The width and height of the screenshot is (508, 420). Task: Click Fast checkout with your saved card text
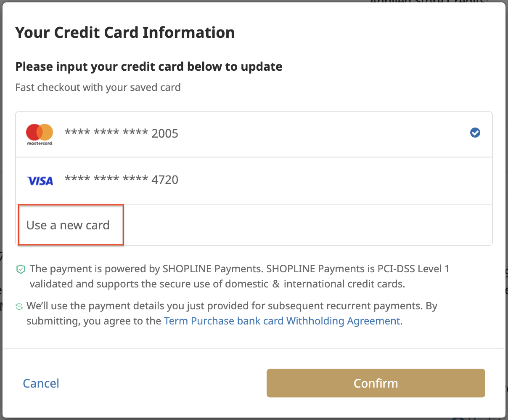point(98,87)
